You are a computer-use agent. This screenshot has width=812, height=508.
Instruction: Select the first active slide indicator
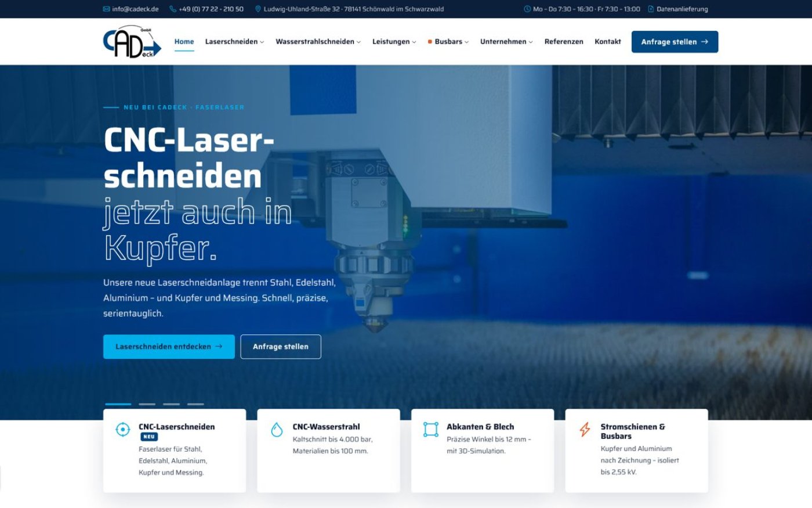118,404
